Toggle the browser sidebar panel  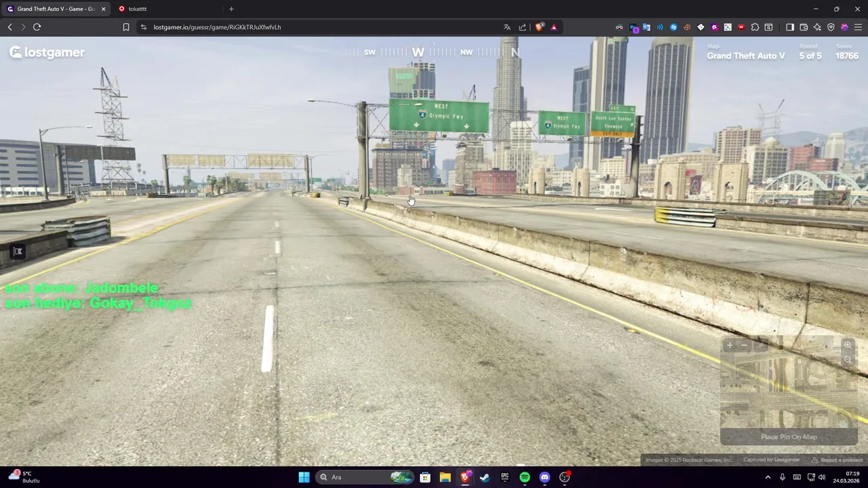(790, 27)
